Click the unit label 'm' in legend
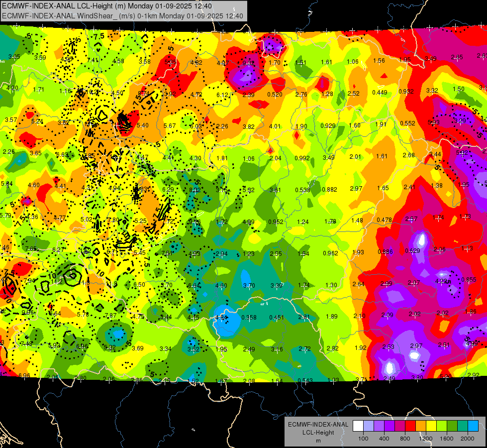Image resolution: width=487 pixels, height=448 pixels. tap(318, 441)
